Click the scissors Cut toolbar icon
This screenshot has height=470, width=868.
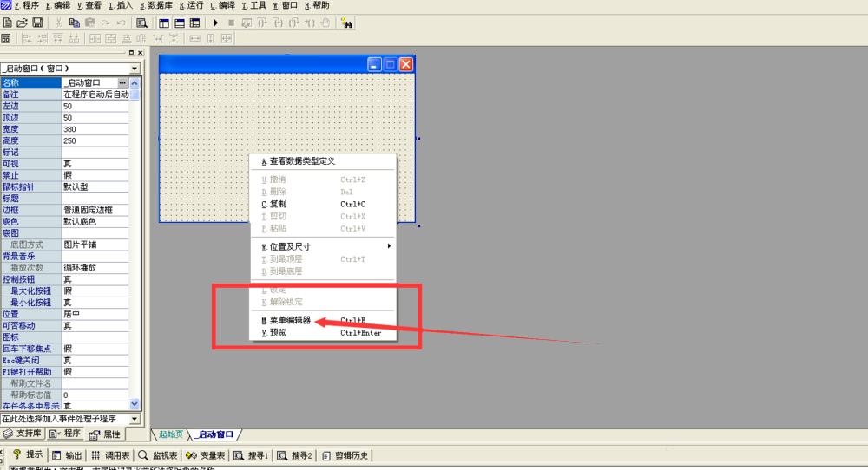[x=58, y=23]
